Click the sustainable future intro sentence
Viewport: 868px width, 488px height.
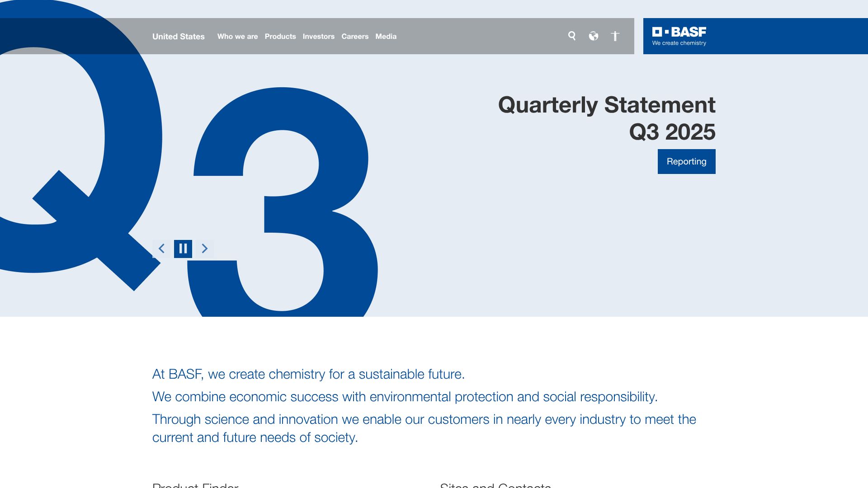[x=308, y=374]
